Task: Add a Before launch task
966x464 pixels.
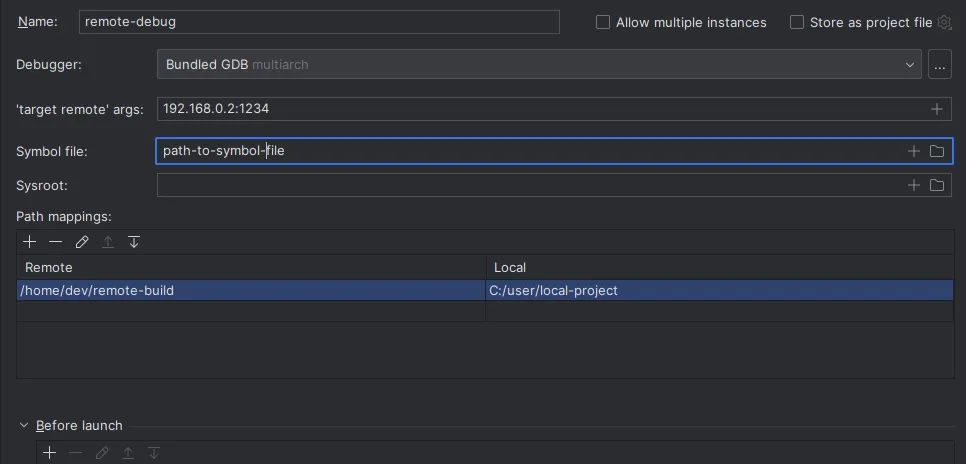Action: tap(49, 453)
